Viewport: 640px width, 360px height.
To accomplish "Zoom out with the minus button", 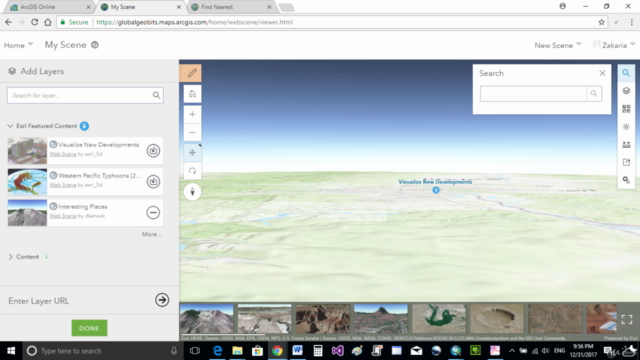I will click(192, 132).
